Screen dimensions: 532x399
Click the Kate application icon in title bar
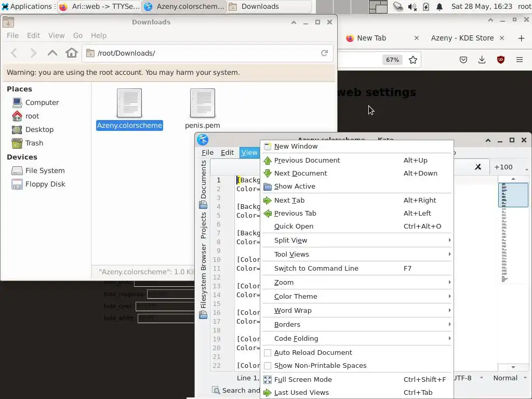coord(203,139)
